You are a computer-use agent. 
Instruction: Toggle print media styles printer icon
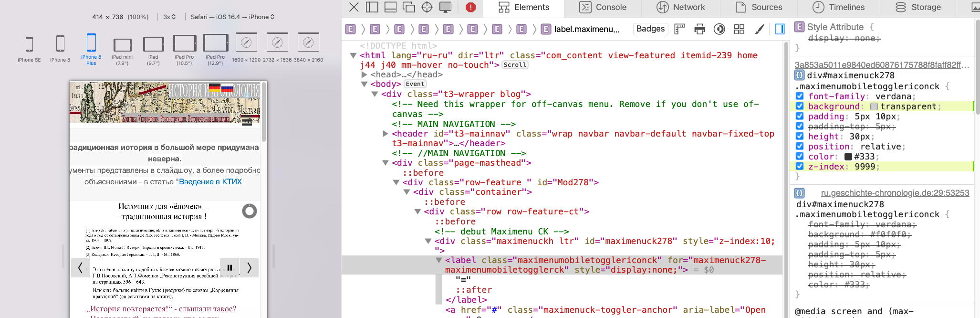[699, 29]
